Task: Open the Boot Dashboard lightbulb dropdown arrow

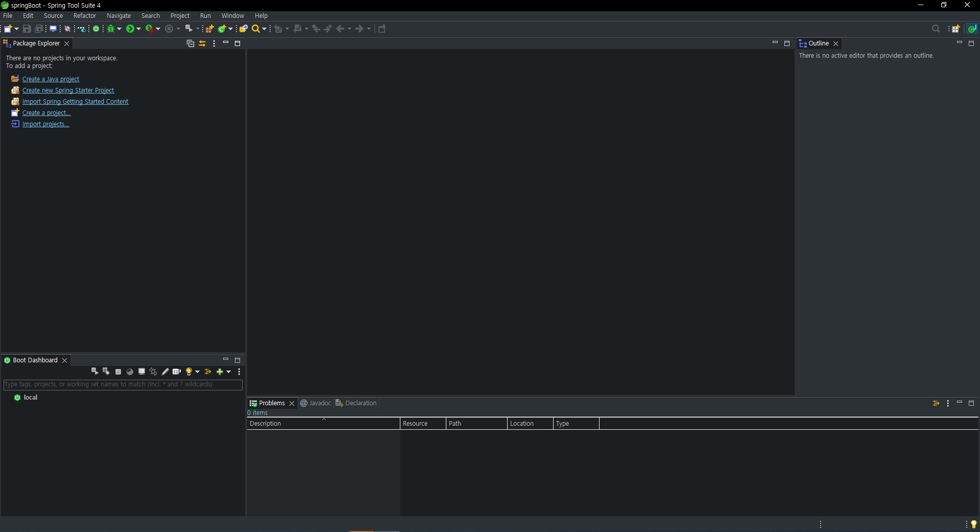Action: [x=197, y=372]
